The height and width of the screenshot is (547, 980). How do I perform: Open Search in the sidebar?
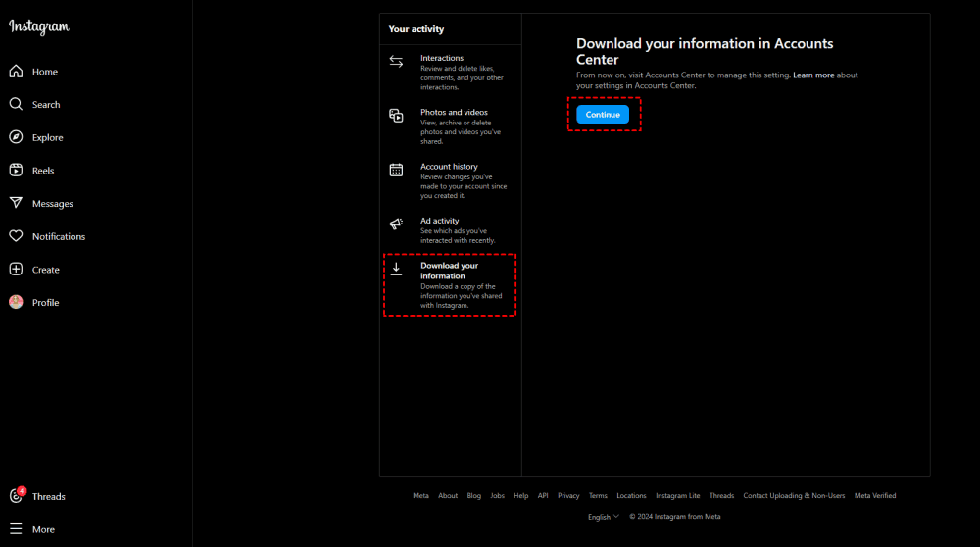coord(46,104)
